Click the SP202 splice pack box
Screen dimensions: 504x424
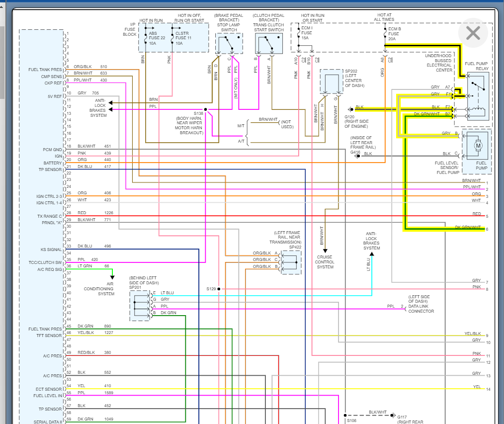point(332,82)
